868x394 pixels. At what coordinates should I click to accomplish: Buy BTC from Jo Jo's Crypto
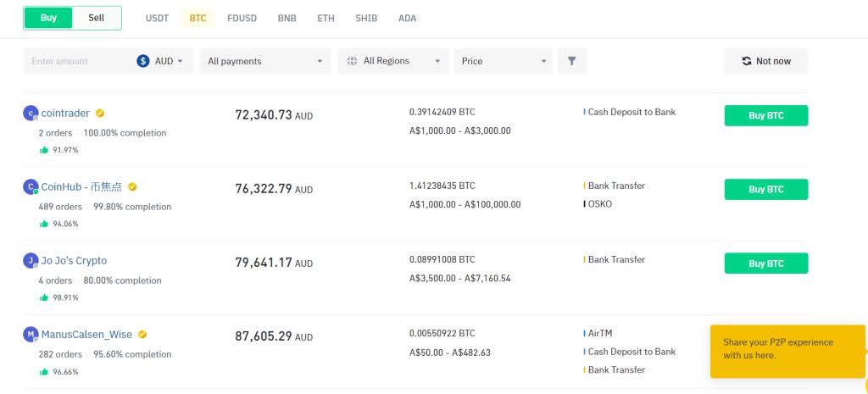(766, 264)
